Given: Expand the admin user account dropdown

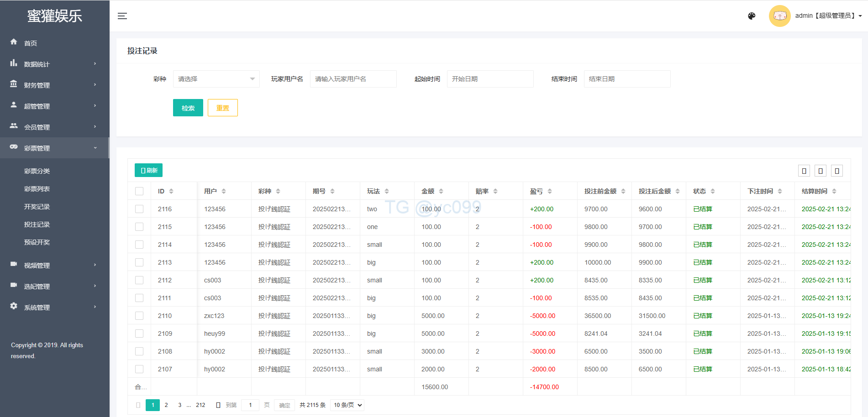Looking at the screenshot, I should 828,16.
